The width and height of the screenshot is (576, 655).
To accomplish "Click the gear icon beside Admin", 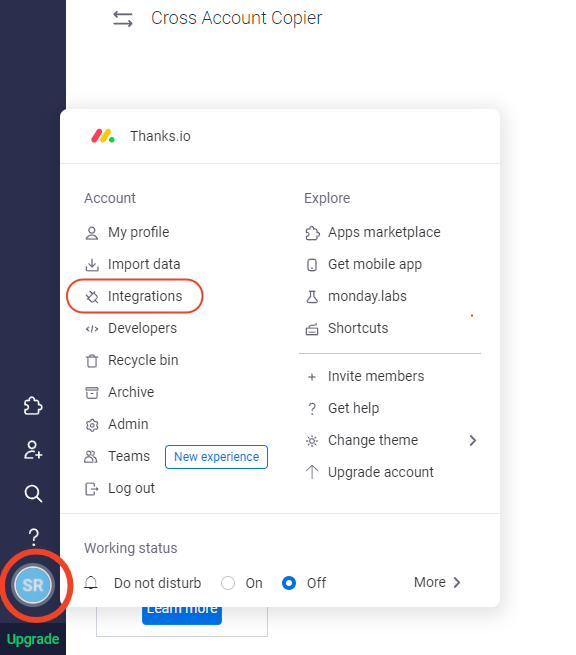I will (92, 425).
